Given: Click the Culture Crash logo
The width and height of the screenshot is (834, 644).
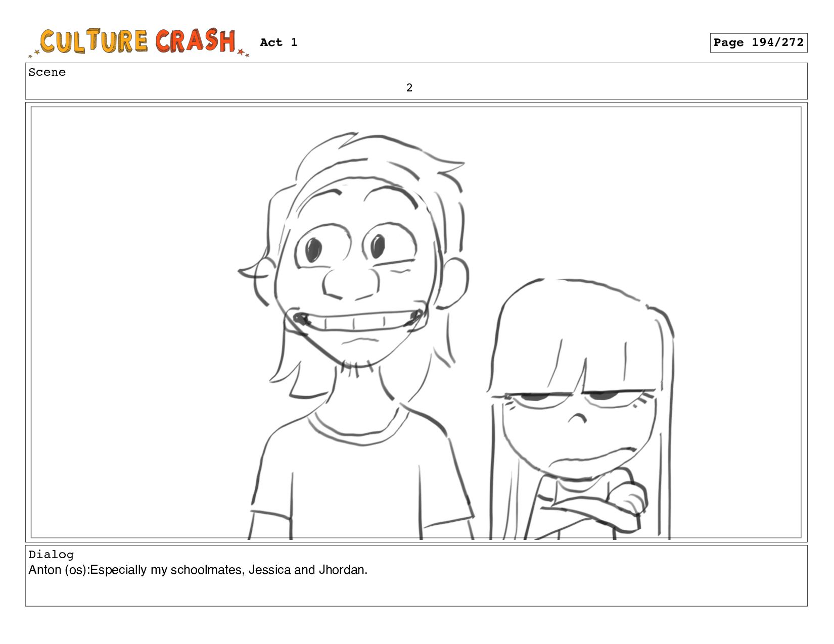Looking at the screenshot, I should coord(139,42).
